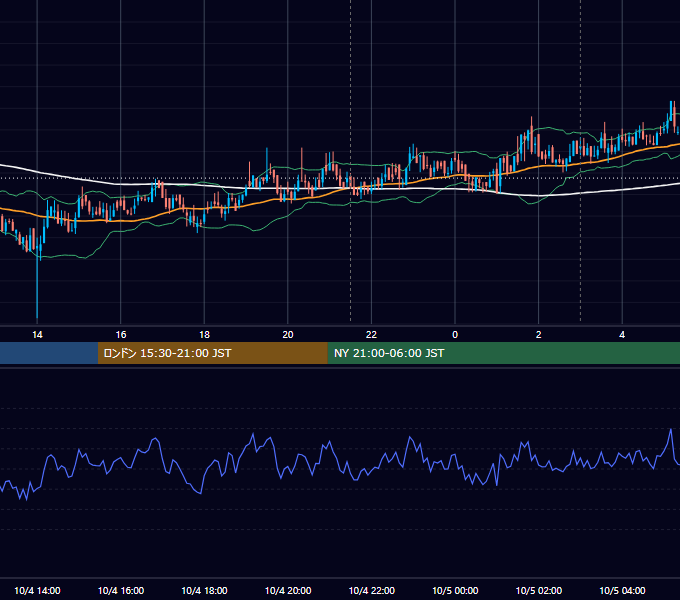Click hour label 18 on price chart axis
The width and height of the screenshot is (680, 600).
coord(204,335)
